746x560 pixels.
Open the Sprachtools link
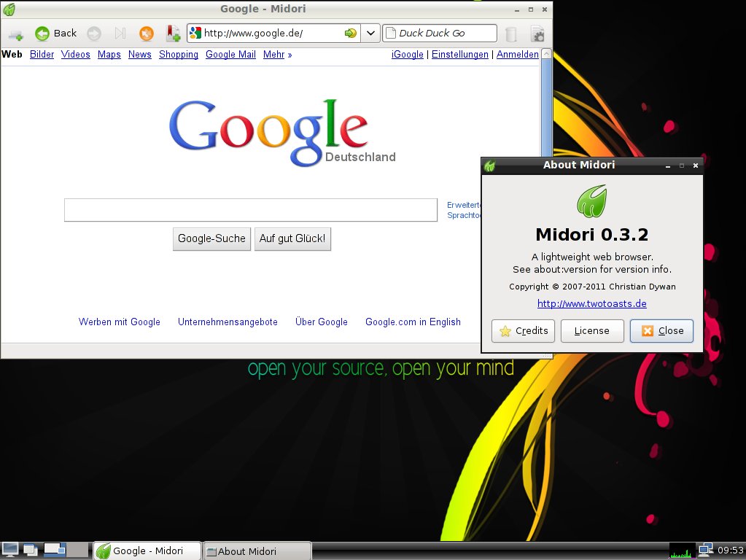464,215
